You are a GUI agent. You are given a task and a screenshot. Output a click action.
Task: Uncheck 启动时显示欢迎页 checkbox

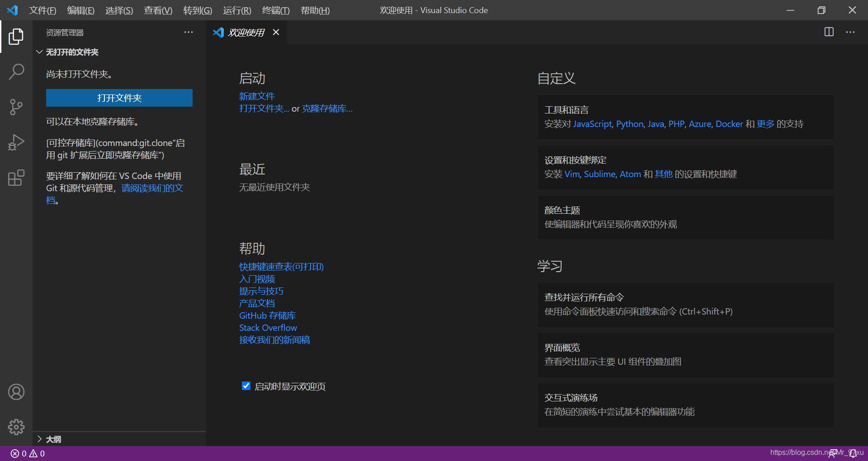(x=246, y=386)
